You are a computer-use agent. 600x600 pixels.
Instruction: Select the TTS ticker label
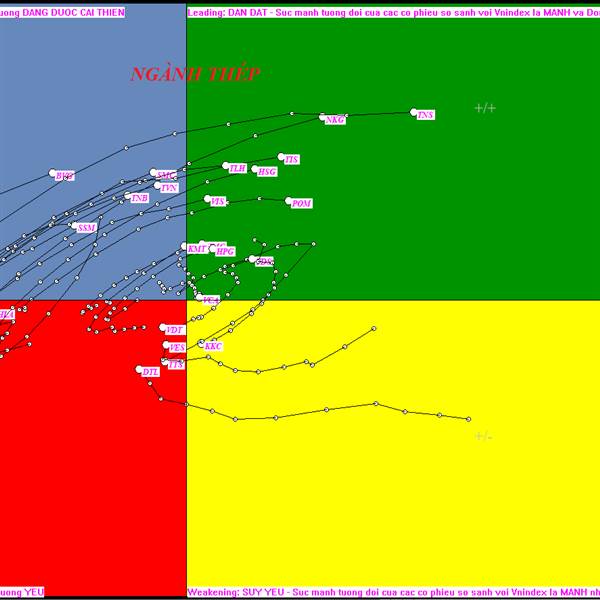(x=176, y=365)
